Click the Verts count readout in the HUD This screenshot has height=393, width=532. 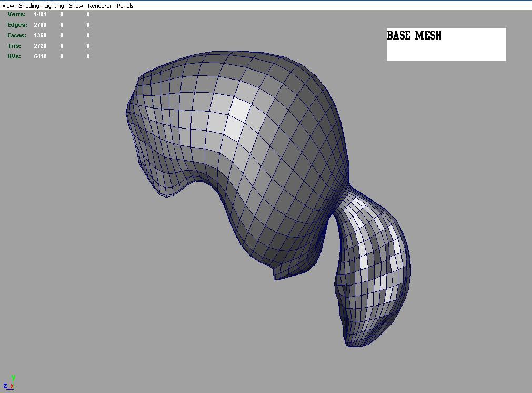pyautogui.click(x=40, y=14)
